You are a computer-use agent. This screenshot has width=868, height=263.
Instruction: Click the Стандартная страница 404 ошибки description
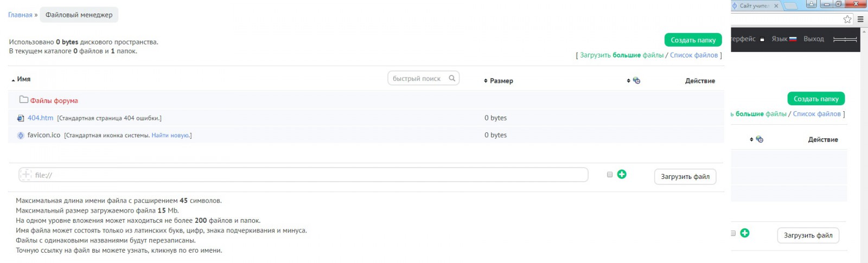tap(110, 118)
